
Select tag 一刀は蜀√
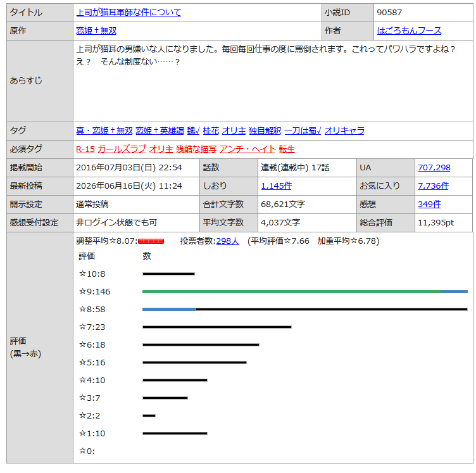303,131
